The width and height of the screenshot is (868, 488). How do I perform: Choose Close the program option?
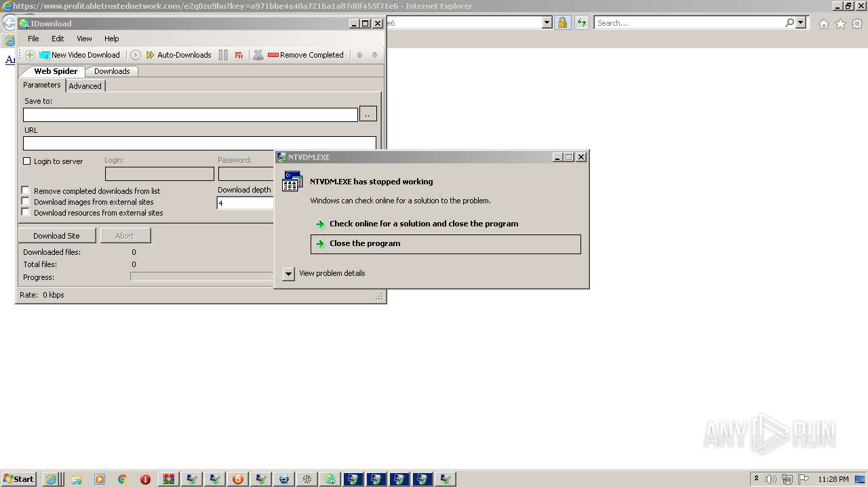(x=446, y=244)
